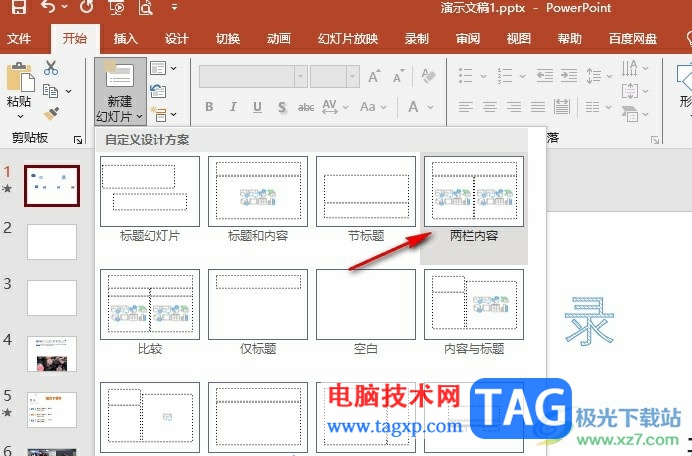Screen dimensions: 692x456
Task: Select the 标题幻灯片 layout
Action: 150,200
